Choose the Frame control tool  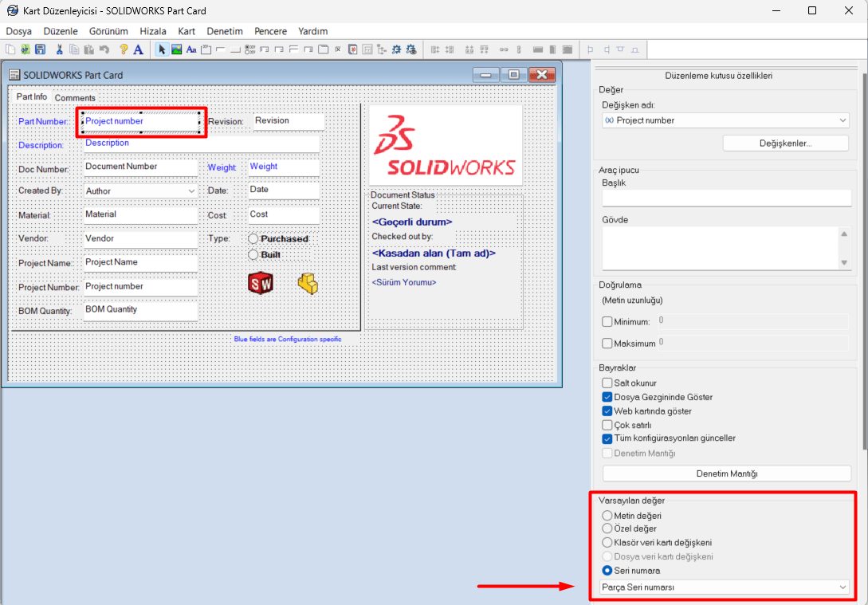click(206, 49)
